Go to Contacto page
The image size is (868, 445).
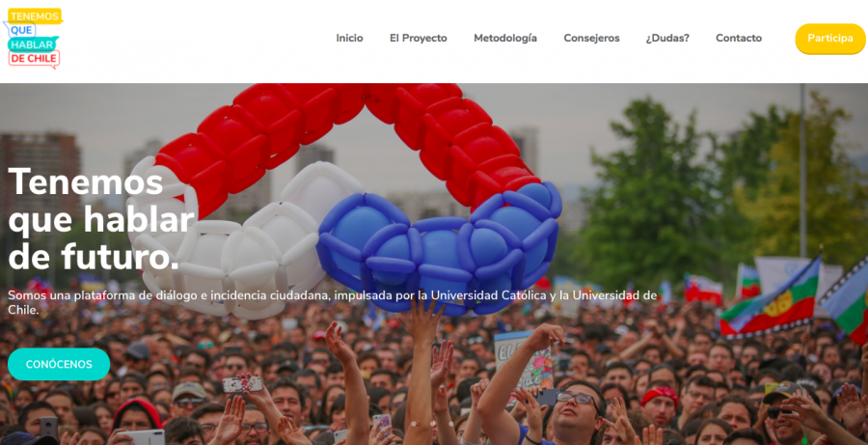click(739, 39)
